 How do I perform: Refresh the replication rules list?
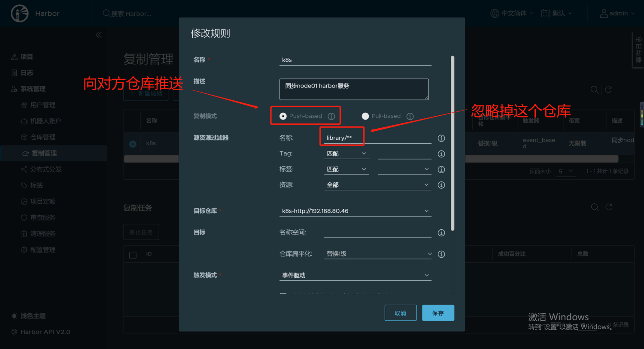tap(608, 90)
